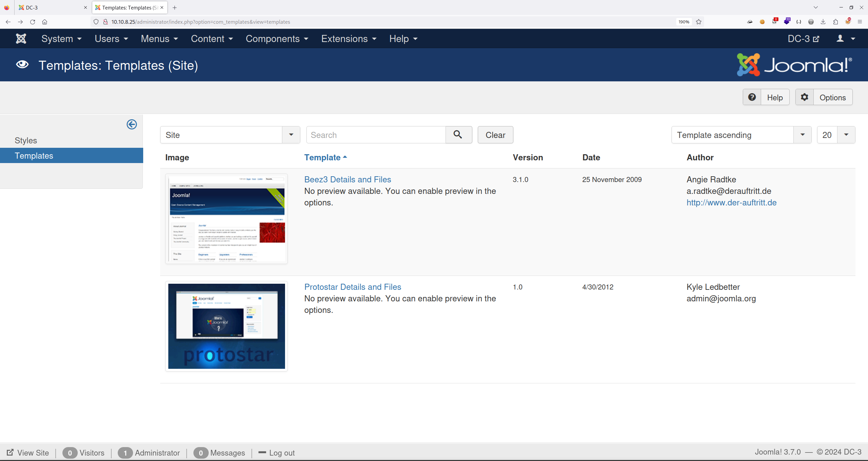This screenshot has width=868, height=461.
Task: Switch to the DC-3 browser tab
Action: [52, 7]
